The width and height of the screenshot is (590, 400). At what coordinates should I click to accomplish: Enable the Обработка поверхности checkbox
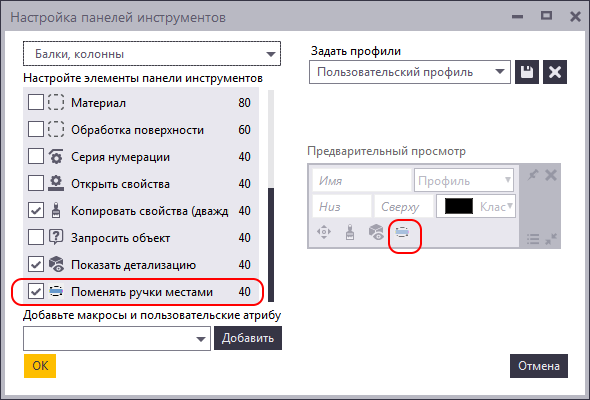[36, 130]
